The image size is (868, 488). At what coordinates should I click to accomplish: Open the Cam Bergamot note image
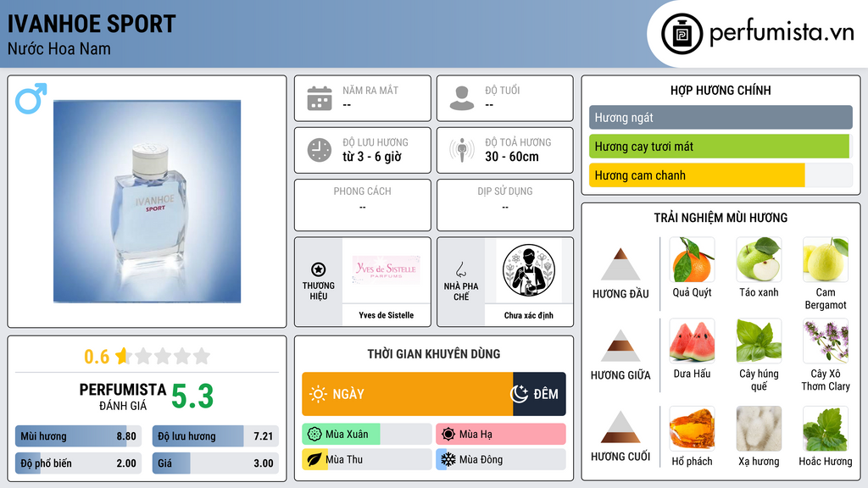pos(826,260)
